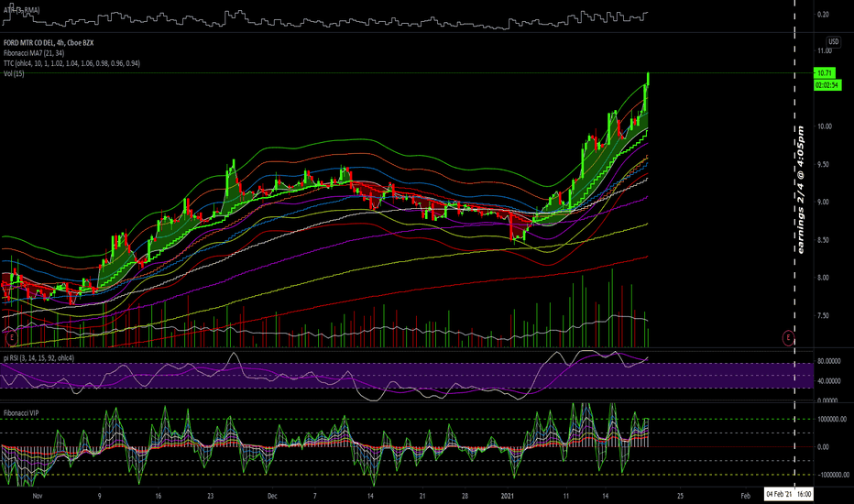This screenshot has height=504, width=854.
Task: Click the 9.50 price axis label
Action: pos(824,165)
